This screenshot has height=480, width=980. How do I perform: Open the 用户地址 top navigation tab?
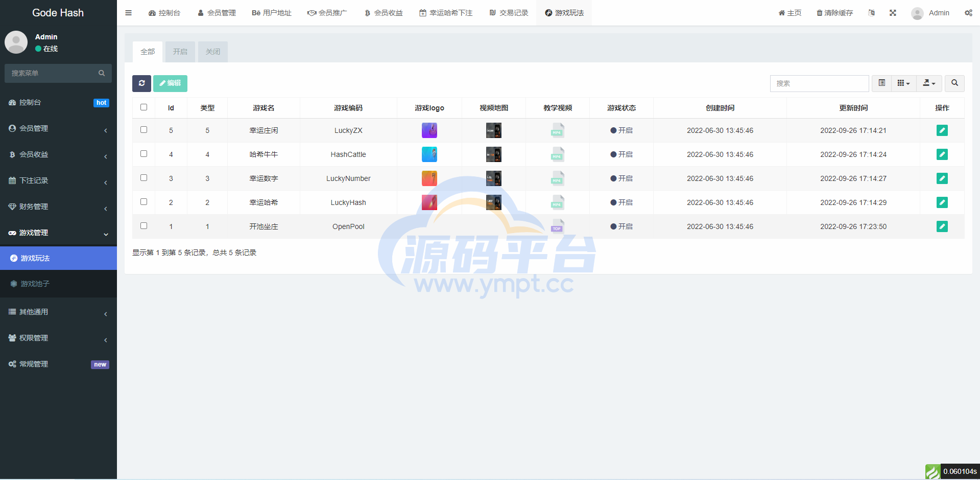272,13
